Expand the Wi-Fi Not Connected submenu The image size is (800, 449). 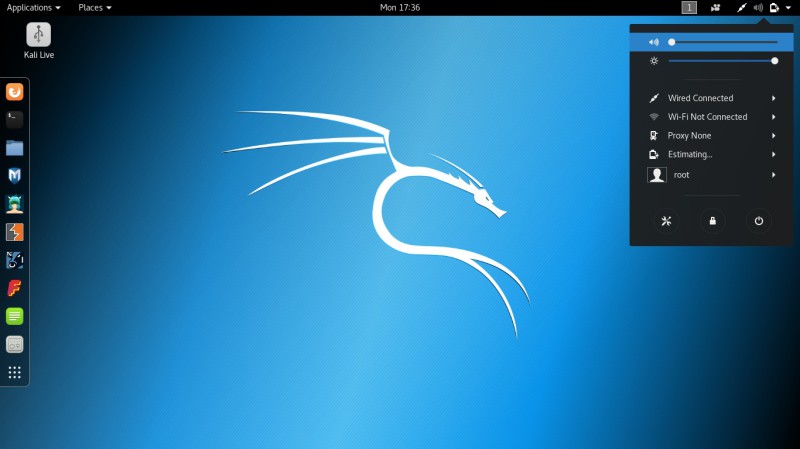pyautogui.click(x=712, y=117)
